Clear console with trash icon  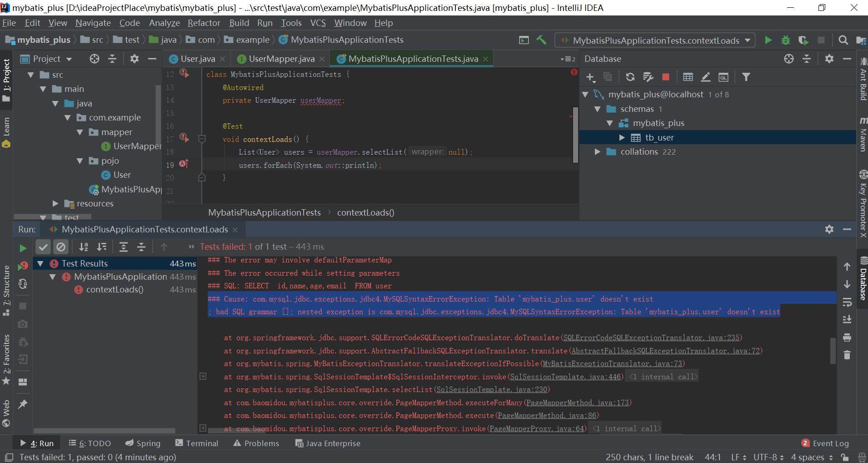[847, 355]
